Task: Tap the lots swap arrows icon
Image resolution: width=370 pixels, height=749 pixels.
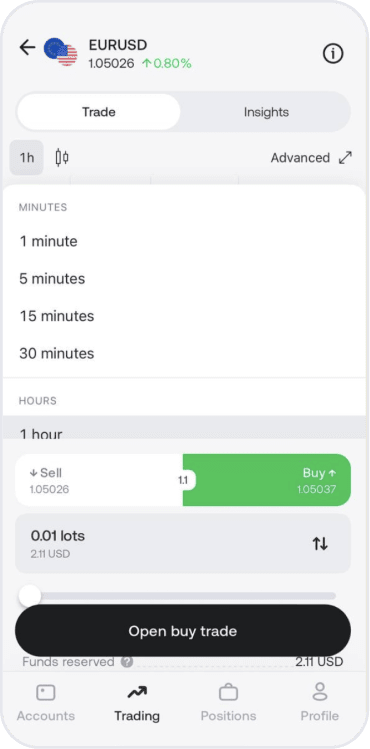Action: [320, 544]
